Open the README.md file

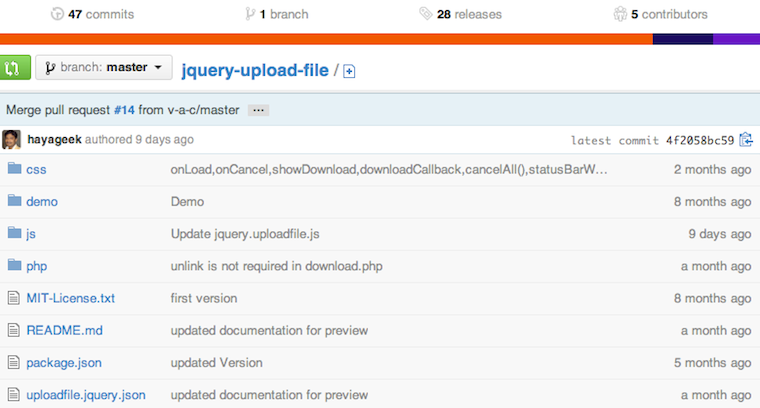coord(64,330)
